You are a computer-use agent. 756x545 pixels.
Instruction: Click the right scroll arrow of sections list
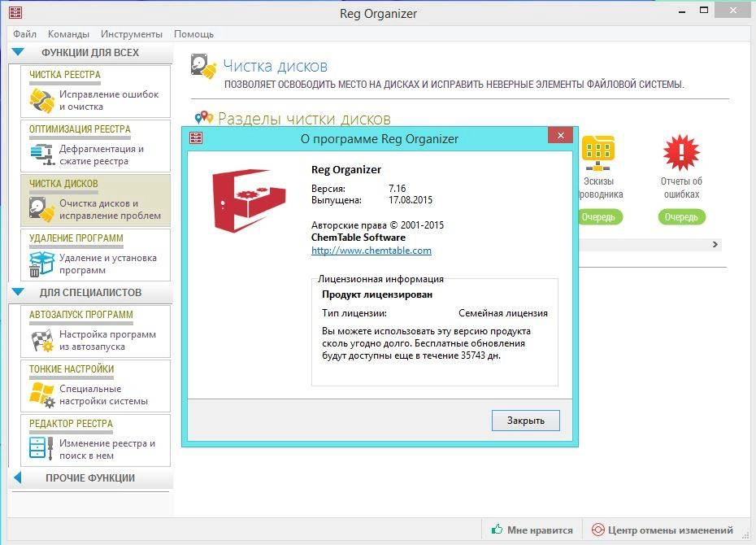pyautogui.click(x=715, y=245)
